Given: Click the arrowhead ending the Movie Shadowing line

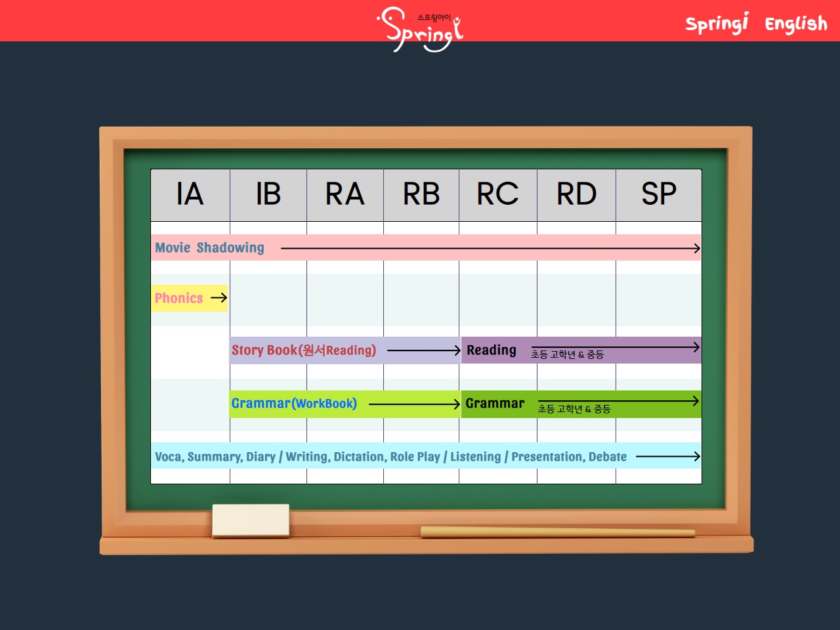Looking at the screenshot, I should click(x=697, y=248).
